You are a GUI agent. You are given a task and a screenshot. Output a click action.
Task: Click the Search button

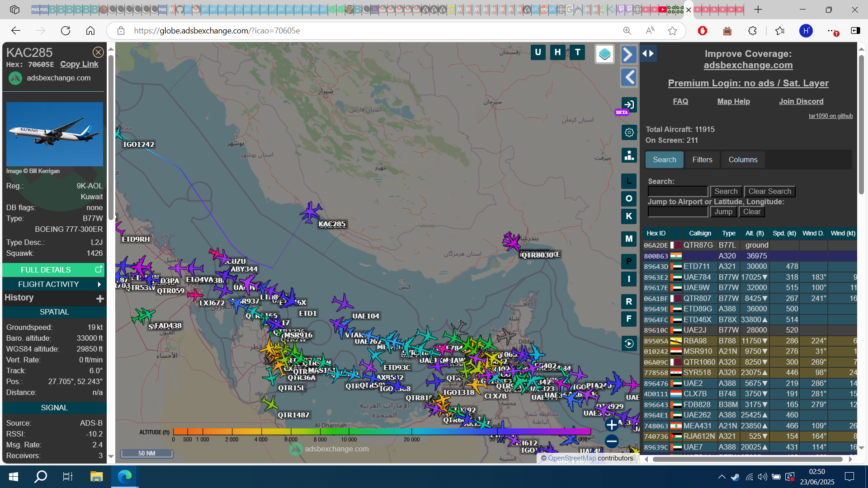[726, 192]
